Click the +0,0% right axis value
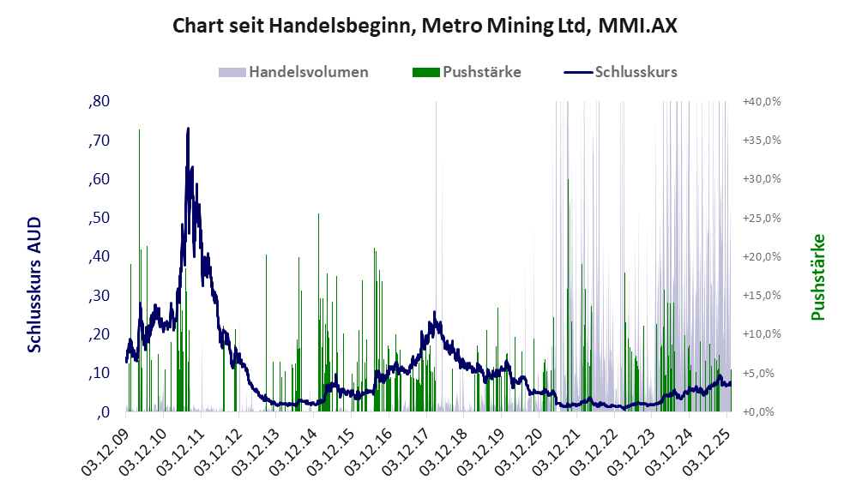 click(x=762, y=412)
